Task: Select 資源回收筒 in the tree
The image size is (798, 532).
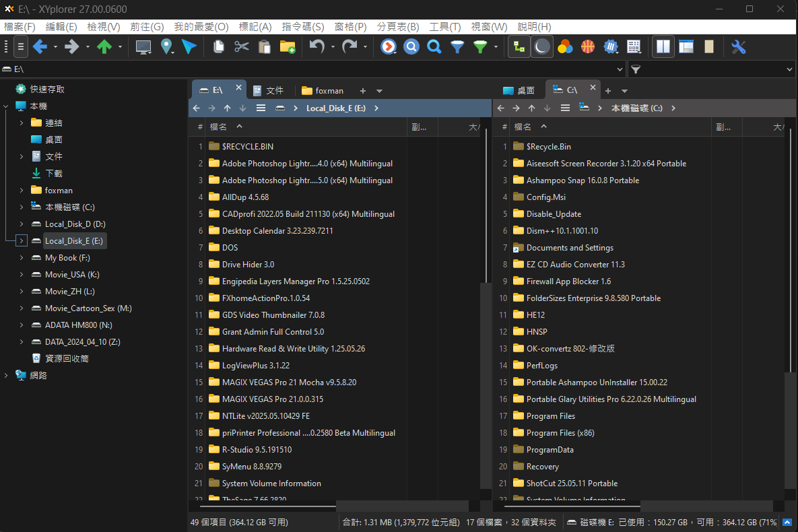Action: click(67, 358)
